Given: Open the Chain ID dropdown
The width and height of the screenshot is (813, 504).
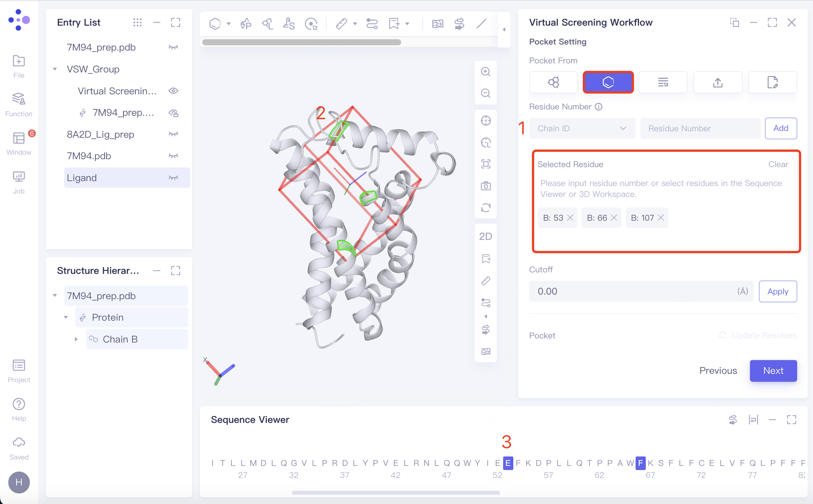Looking at the screenshot, I should click(582, 129).
